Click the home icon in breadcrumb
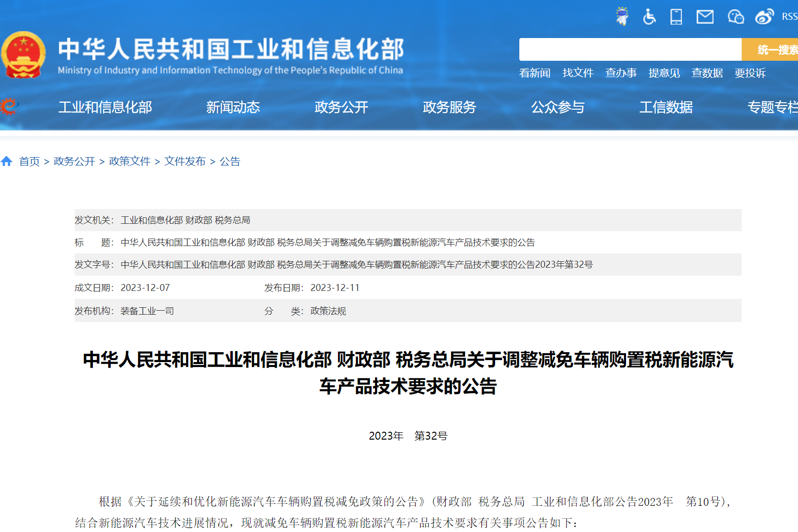Viewport: 798px width, 532px height. [x=7, y=161]
